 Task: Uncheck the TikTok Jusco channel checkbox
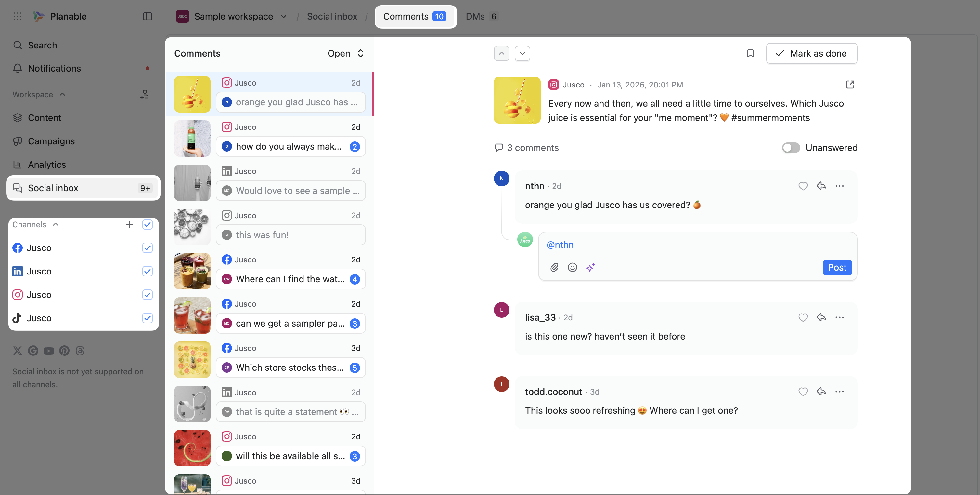pyautogui.click(x=147, y=318)
